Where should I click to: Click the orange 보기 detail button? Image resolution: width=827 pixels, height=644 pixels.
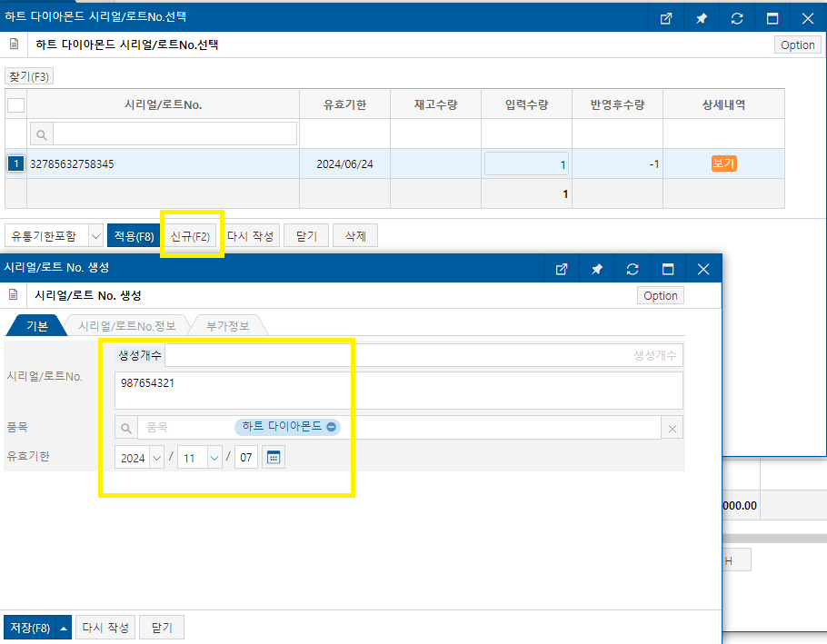pos(723,163)
